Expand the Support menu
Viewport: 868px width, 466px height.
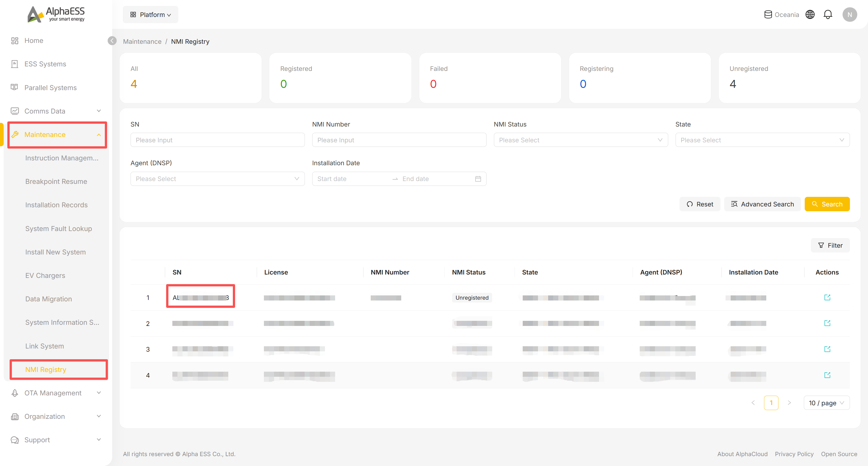(56, 440)
